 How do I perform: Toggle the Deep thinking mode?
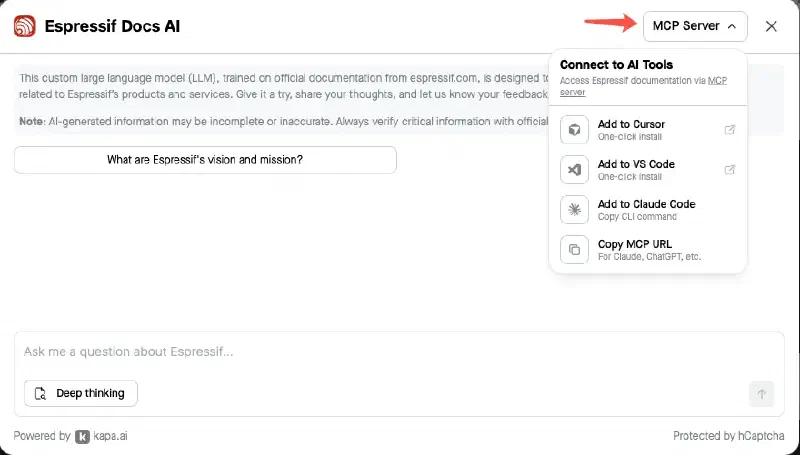(81, 393)
